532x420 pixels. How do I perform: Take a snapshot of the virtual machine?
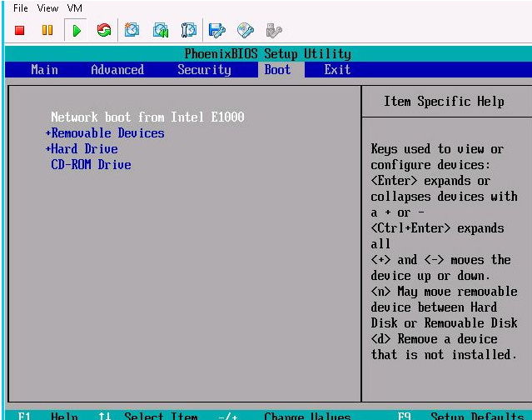pyautogui.click(x=132, y=30)
